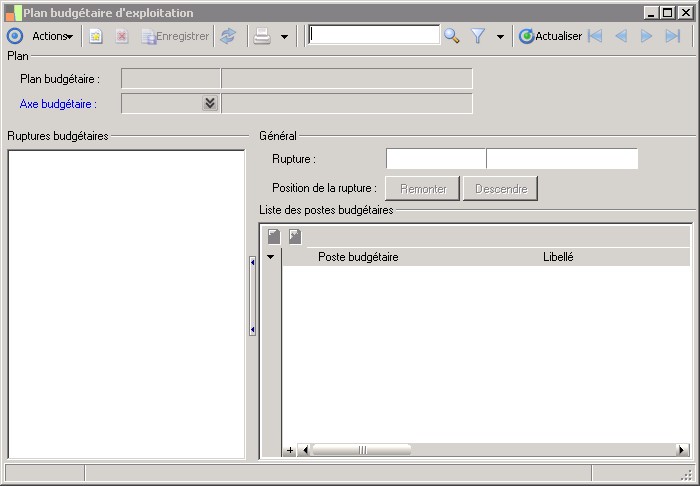Click the status bar resize grip
The image size is (700, 486).
tap(688, 474)
